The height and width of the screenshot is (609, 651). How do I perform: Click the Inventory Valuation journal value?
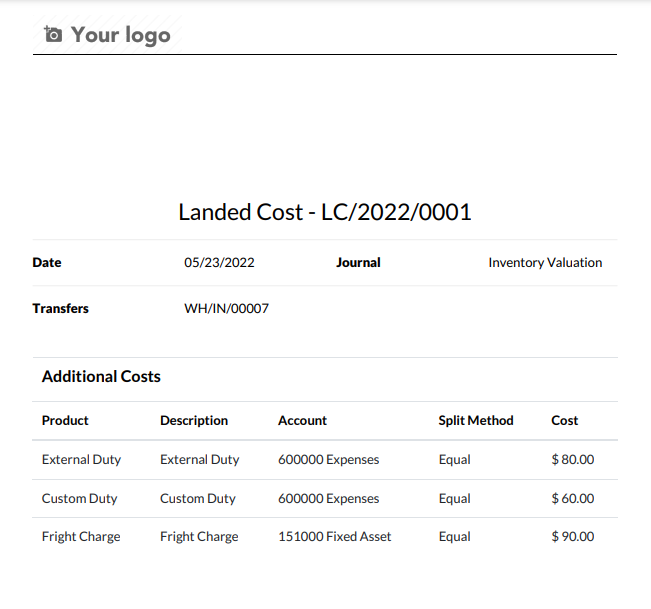coord(545,262)
